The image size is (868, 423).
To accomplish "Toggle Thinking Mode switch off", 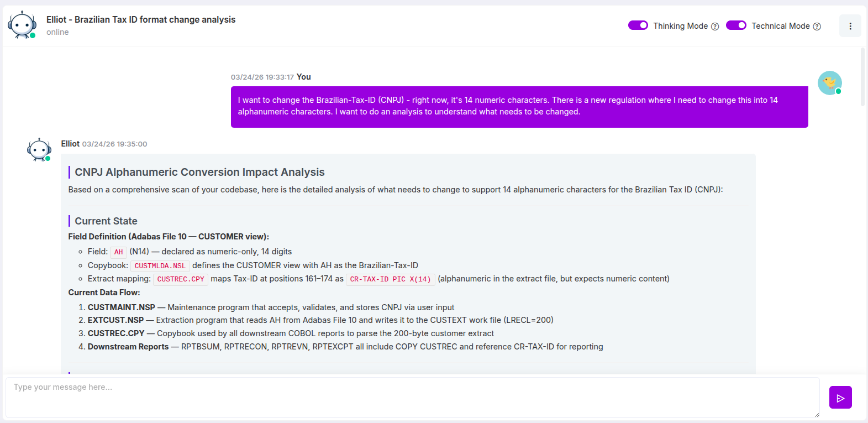I will pos(638,25).
